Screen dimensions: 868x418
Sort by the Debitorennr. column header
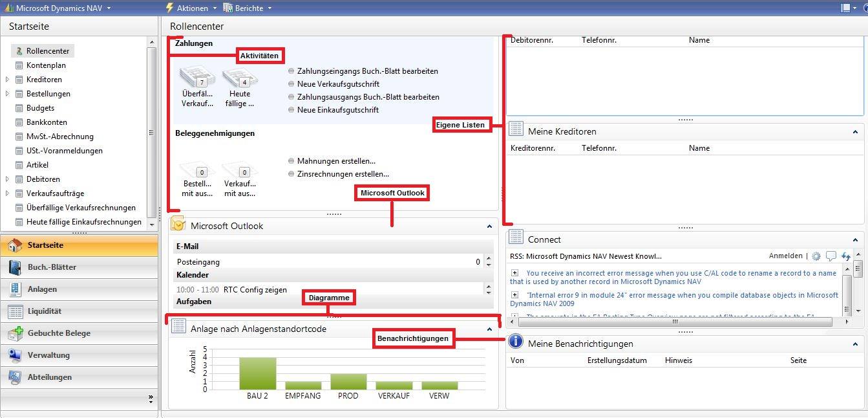[532, 40]
